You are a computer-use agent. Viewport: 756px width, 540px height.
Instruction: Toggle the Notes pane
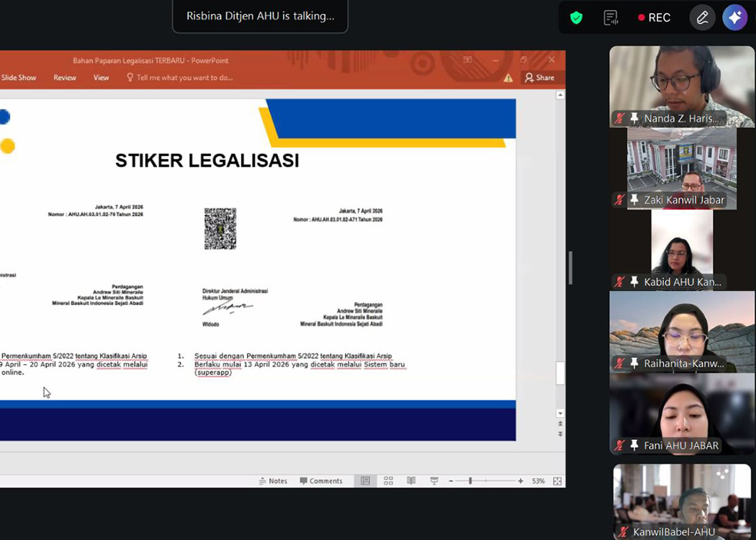(x=273, y=481)
